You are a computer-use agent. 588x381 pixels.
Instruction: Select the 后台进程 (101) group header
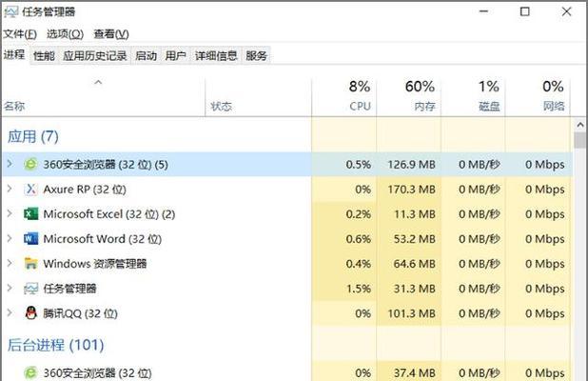pos(55,345)
